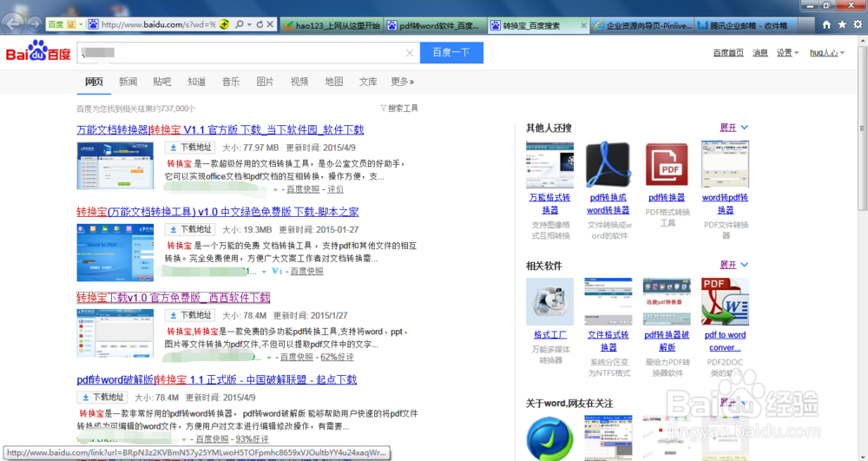
Task: Open the 万能格式转换器 icon
Action: [x=549, y=164]
